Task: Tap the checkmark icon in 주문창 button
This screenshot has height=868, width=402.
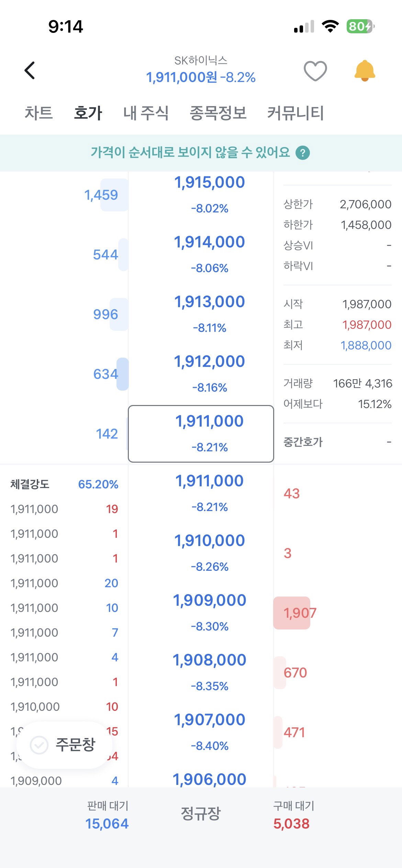Action: [x=39, y=745]
